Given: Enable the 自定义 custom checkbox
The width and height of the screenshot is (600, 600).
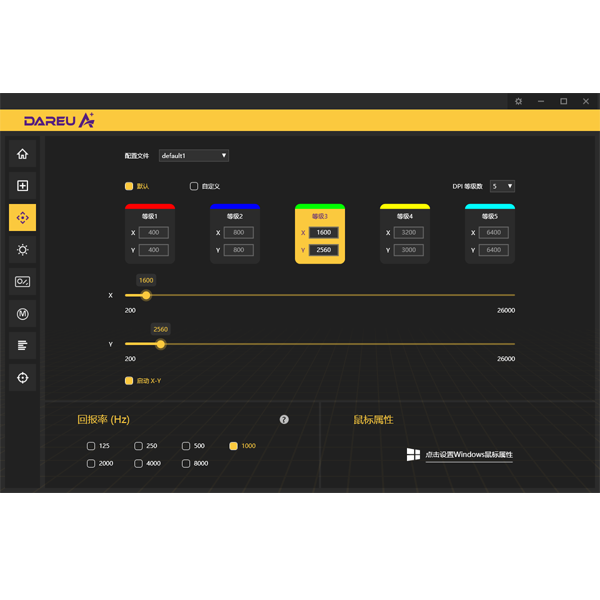Looking at the screenshot, I should (195, 186).
